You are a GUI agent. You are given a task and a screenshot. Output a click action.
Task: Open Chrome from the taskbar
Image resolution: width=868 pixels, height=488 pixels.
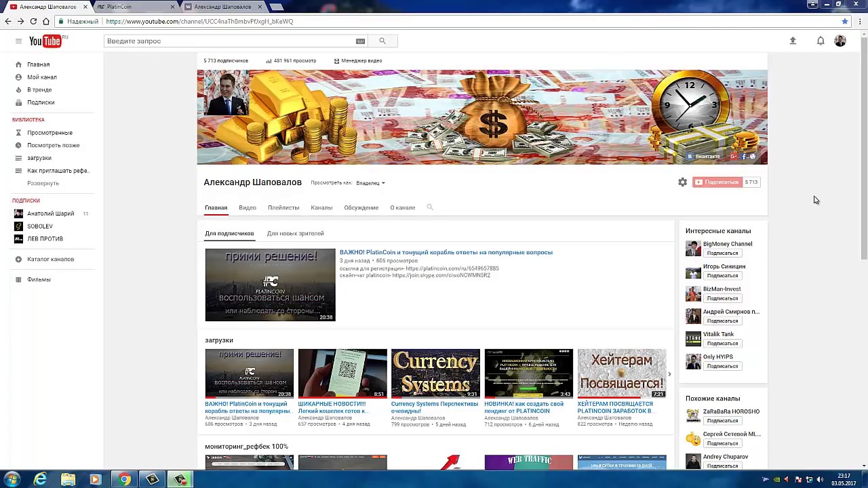tap(124, 479)
